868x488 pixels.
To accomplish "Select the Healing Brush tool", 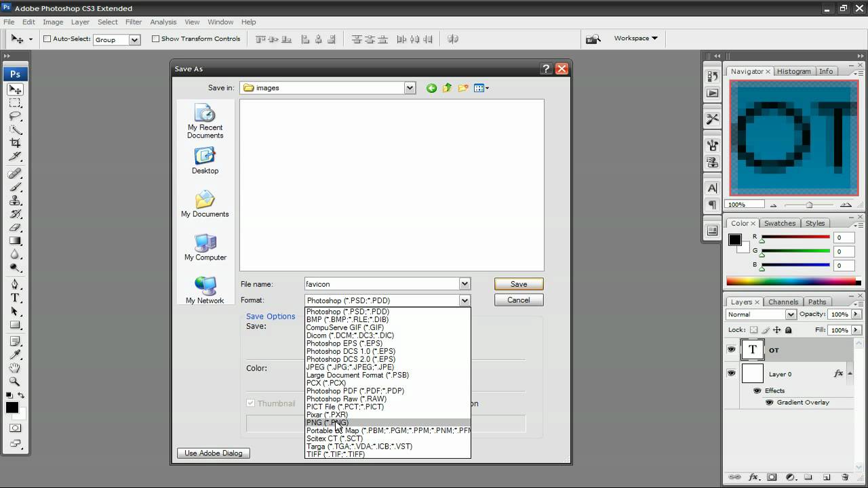I will tap(15, 174).
